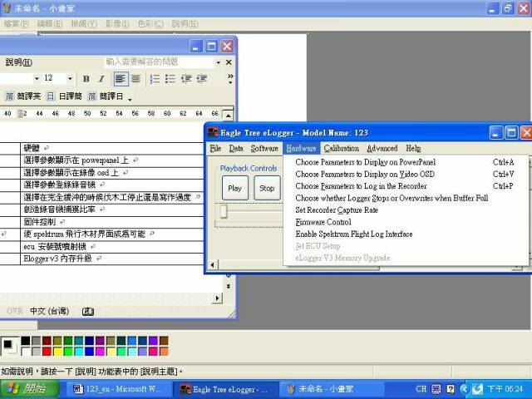This screenshot has height=399, width=532.
Task: Click Word horizontal scrollbar right arrow
Action: pos(217,298)
